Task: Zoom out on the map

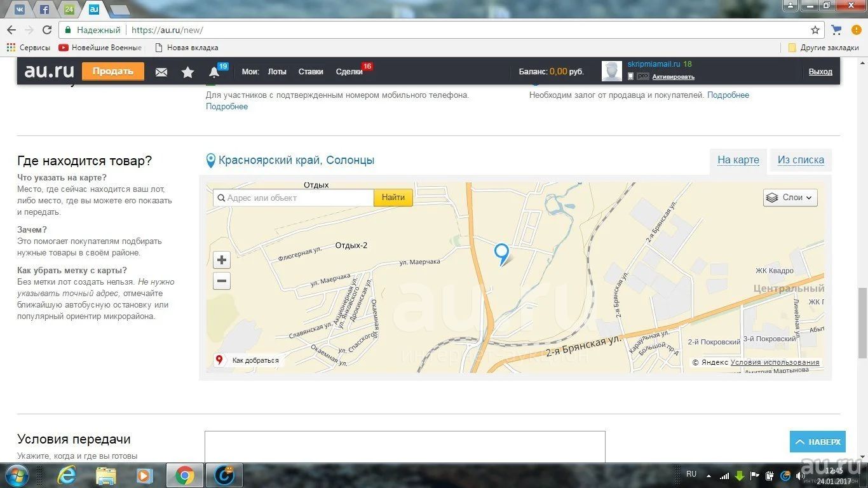Action: [x=222, y=281]
